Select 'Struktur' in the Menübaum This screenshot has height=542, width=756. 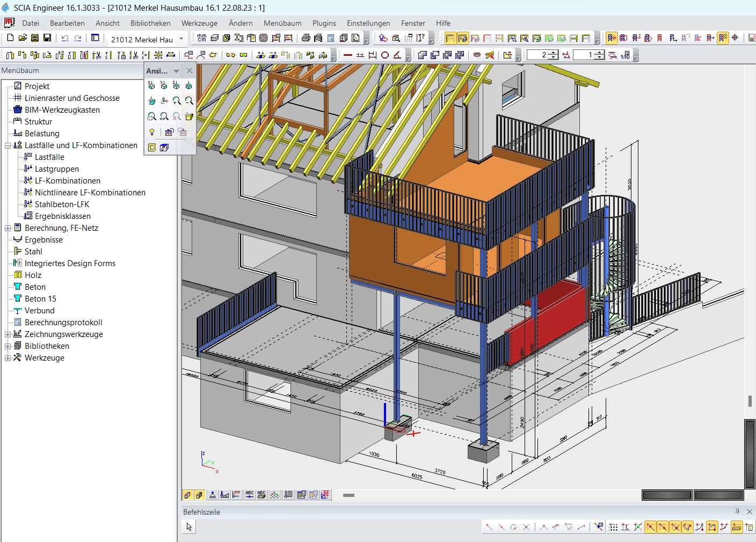click(38, 122)
